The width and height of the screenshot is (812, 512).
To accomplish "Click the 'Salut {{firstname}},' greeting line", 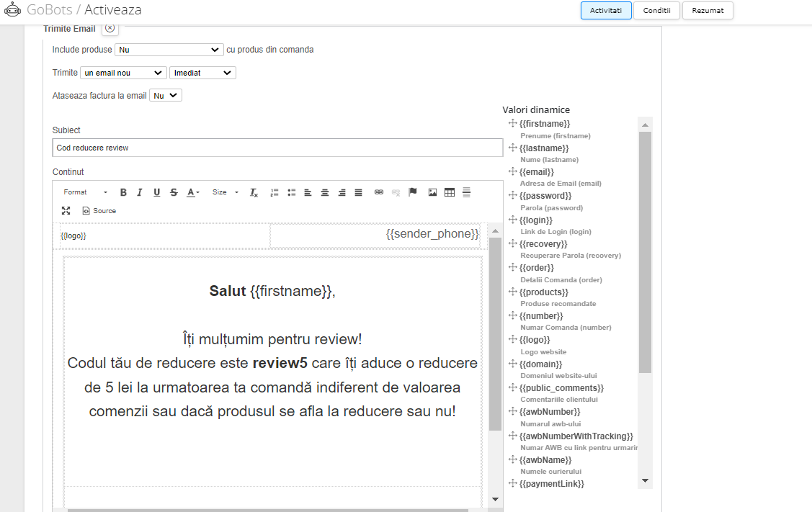I will click(x=272, y=291).
